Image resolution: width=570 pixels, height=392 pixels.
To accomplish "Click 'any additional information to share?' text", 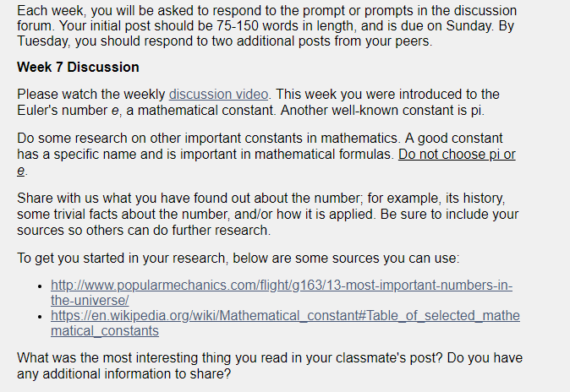I will [124, 373].
